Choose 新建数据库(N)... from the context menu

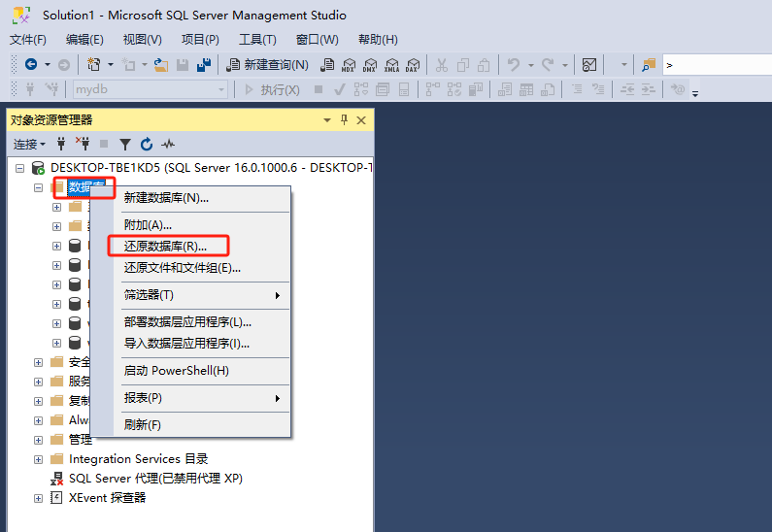(166, 198)
